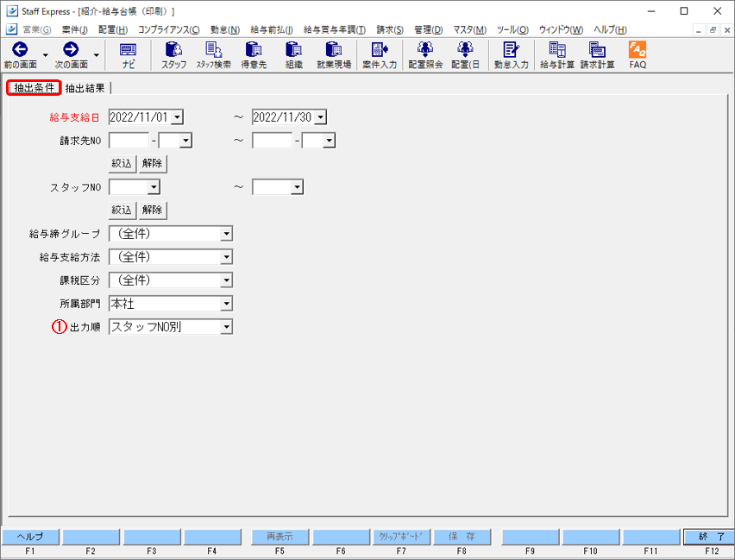Switch to the 抽出結果 tab
The height and width of the screenshot is (560, 735).
pyautogui.click(x=85, y=88)
